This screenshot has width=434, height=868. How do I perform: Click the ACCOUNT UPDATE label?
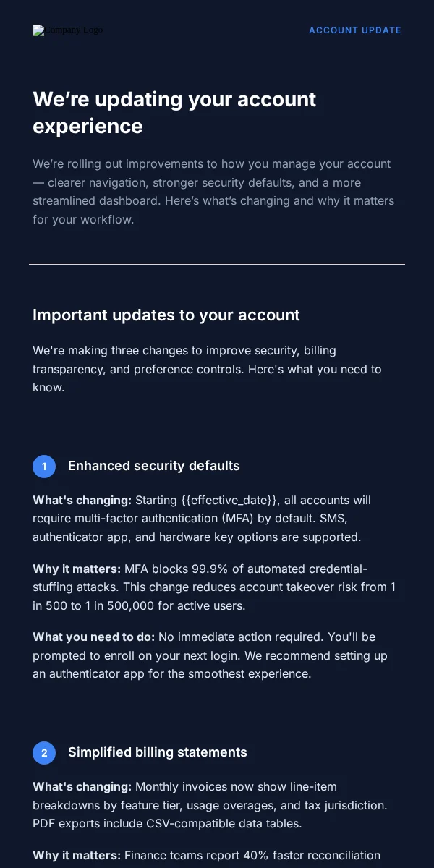pyautogui.click(x=355, y=30)
